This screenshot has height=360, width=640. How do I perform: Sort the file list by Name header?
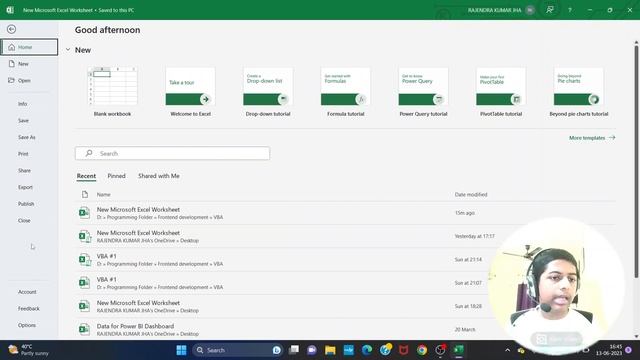coord(104,195)
